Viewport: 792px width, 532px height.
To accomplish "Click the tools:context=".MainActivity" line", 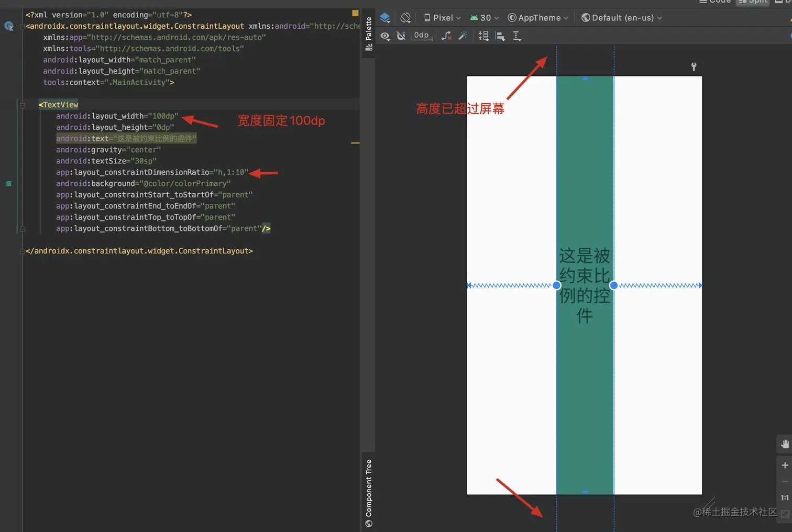I will pos(108,82).
